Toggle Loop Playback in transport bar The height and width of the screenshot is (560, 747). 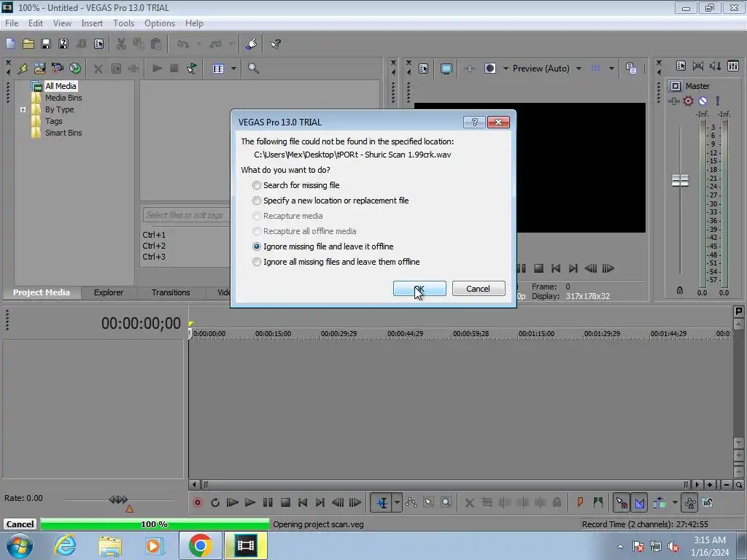coord(215,502)
